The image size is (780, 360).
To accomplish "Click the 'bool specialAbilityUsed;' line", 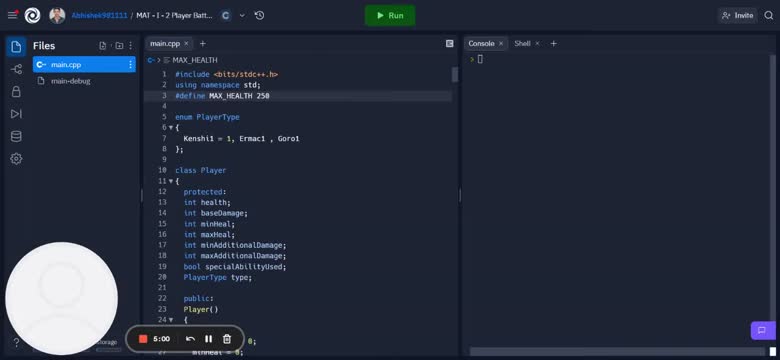I will pyautogui.click(x=235, y=267).
